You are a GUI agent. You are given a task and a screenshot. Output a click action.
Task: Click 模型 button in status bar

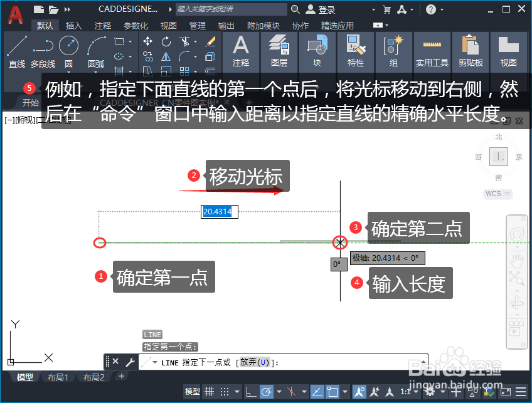(x=193, y=392)
